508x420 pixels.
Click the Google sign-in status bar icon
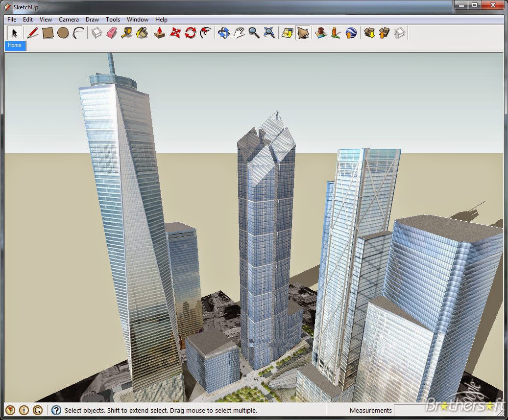38,410
